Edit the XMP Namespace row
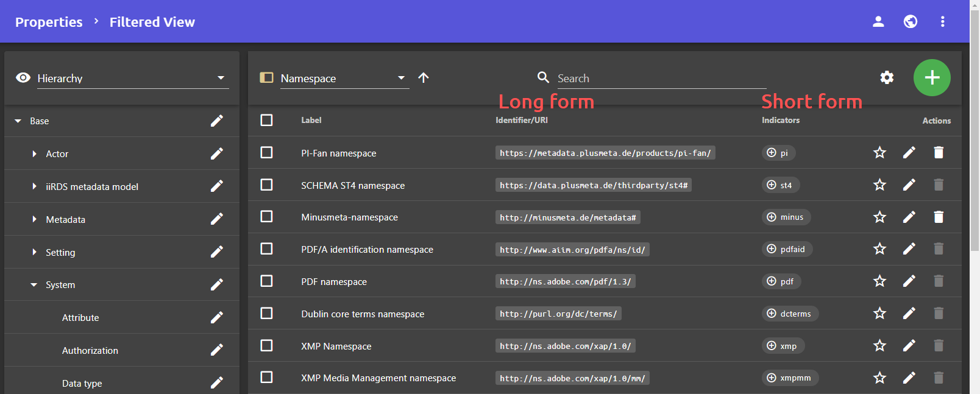Screen dimensions: 980x394 (909, 345)
